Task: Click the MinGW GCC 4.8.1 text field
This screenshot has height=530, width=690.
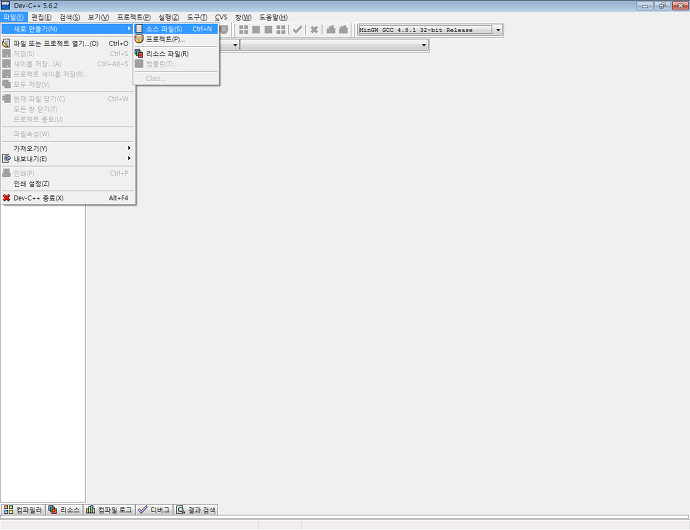Action: pos(425,30)
